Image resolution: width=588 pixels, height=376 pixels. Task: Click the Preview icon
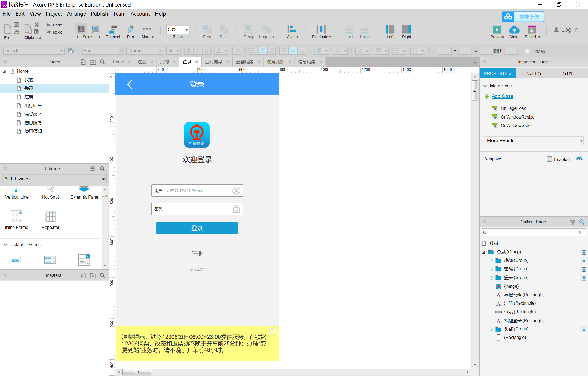[497, 30]
